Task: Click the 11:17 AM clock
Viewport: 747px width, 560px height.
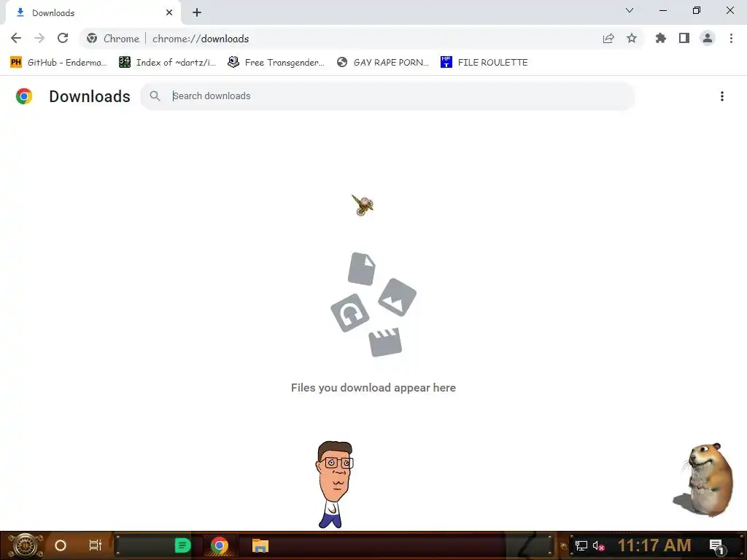Action: (x=654, y=545)
